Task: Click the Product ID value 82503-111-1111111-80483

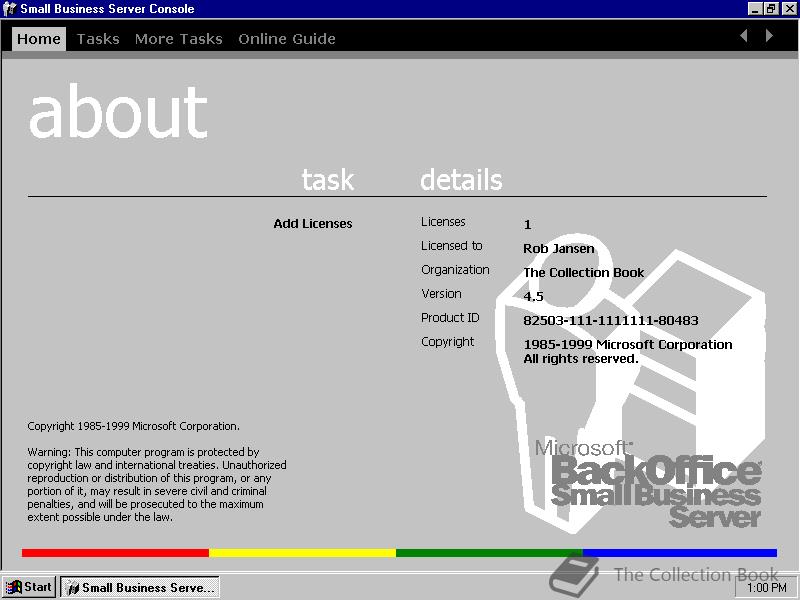Action: coord(611,320)
